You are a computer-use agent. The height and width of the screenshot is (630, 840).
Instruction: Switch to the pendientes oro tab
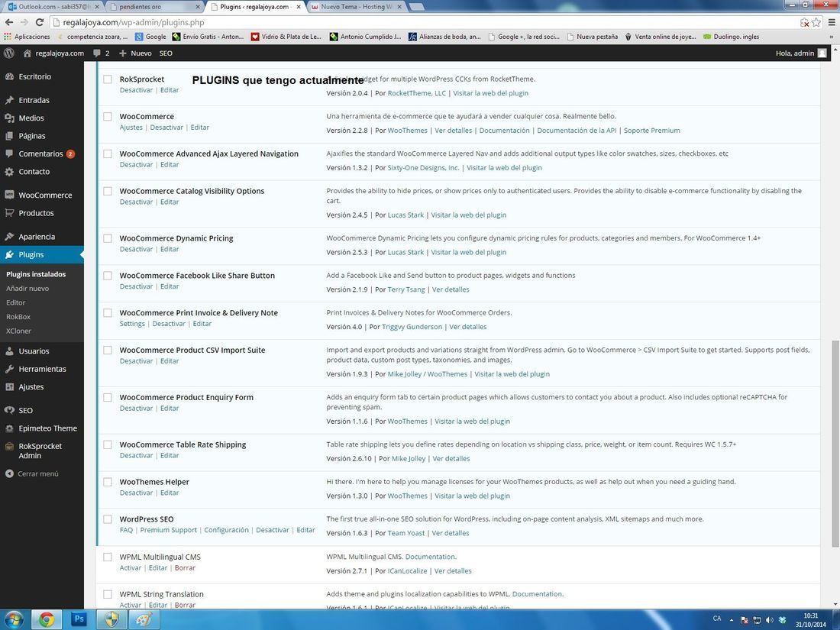[153, 7]
